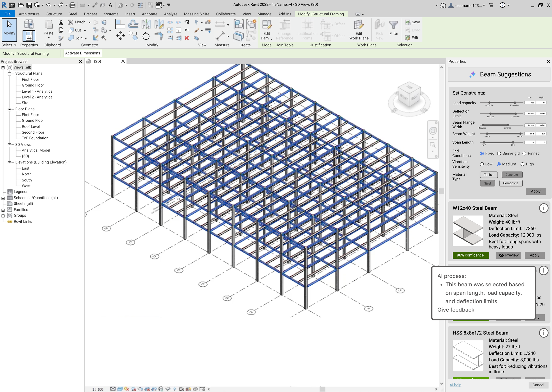This screenshot has width=552, height=392.
Task: Click info icon for W12x40 Steel Beam
Action: [x=544, y=208]
